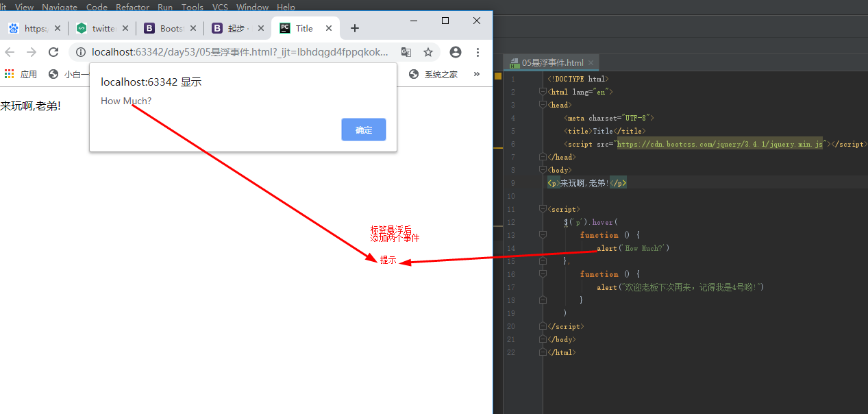Viewport: 868px width, 414px height.
Task: Click the HTML file icon on editor tab
Action: tap(513, 62)
